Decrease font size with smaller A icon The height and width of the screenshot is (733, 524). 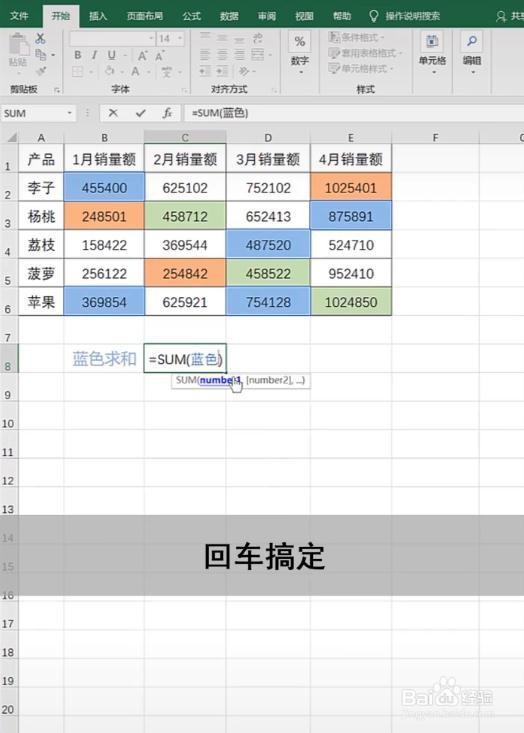159,56
